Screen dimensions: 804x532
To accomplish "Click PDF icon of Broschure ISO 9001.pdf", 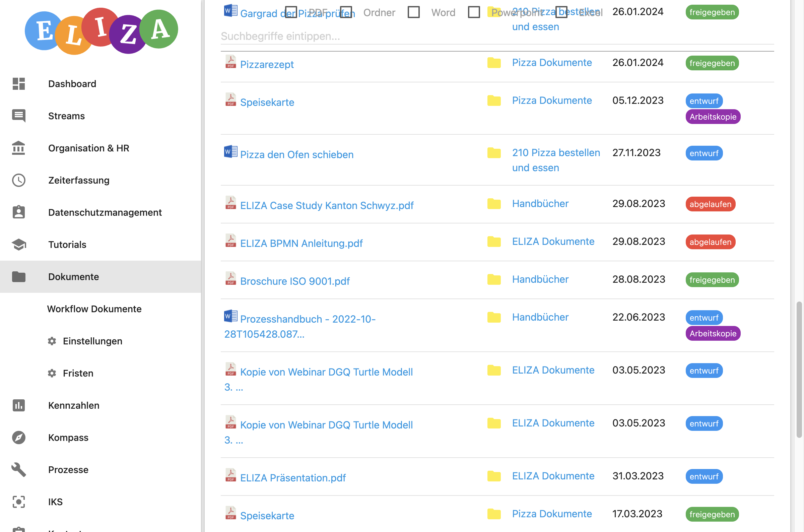I will pyautogui.click(x=231, y=278).
